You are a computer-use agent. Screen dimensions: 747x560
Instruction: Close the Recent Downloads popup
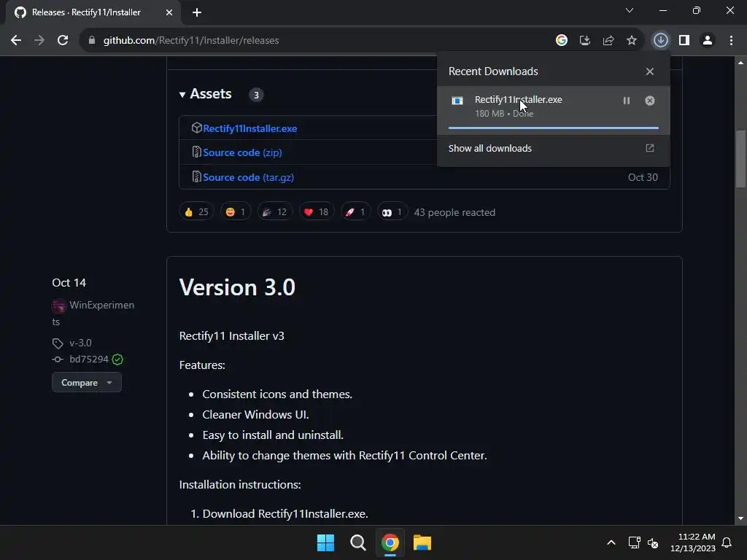pos(650,71)
